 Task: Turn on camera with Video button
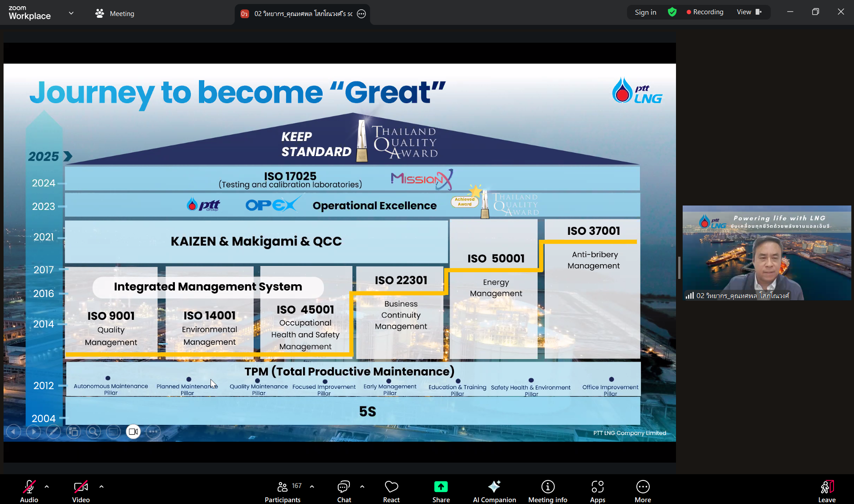click(81, 491)
